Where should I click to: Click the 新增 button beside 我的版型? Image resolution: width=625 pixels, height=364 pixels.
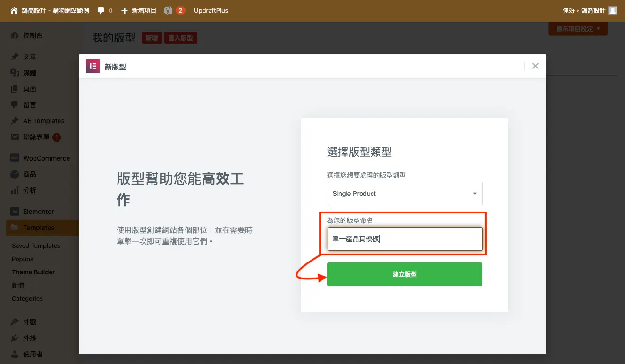click(152, 38)
